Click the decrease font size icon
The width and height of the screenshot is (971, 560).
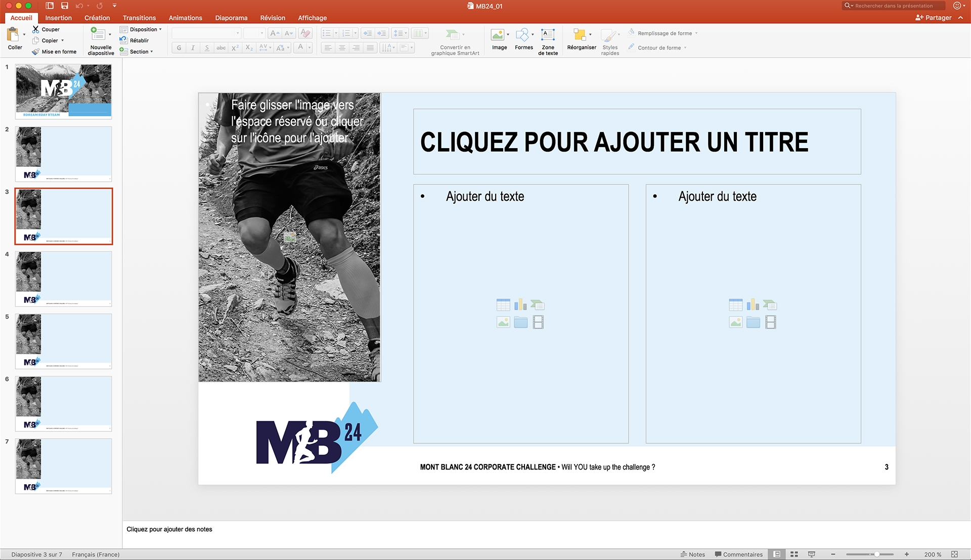coord(289,33)
